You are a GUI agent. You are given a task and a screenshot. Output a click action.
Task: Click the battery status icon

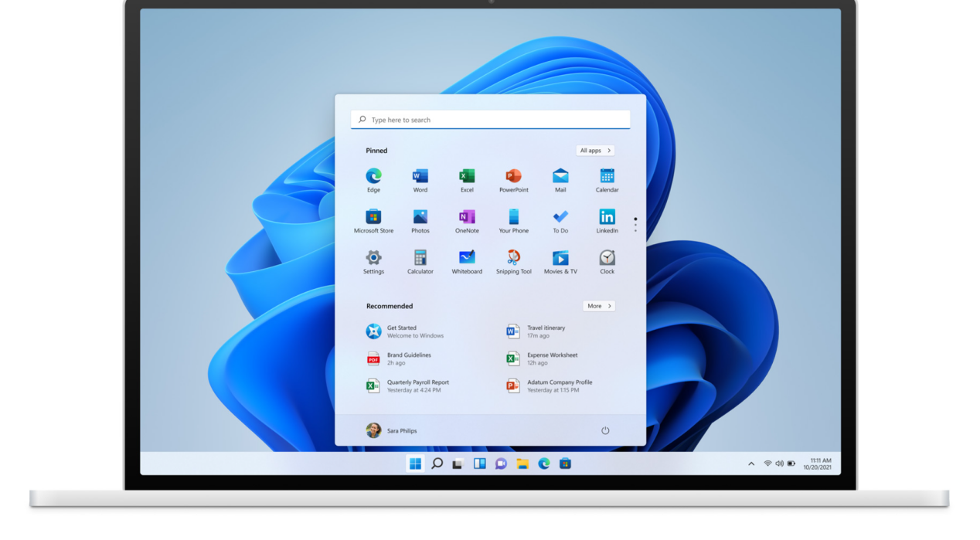tap(791, 464)
